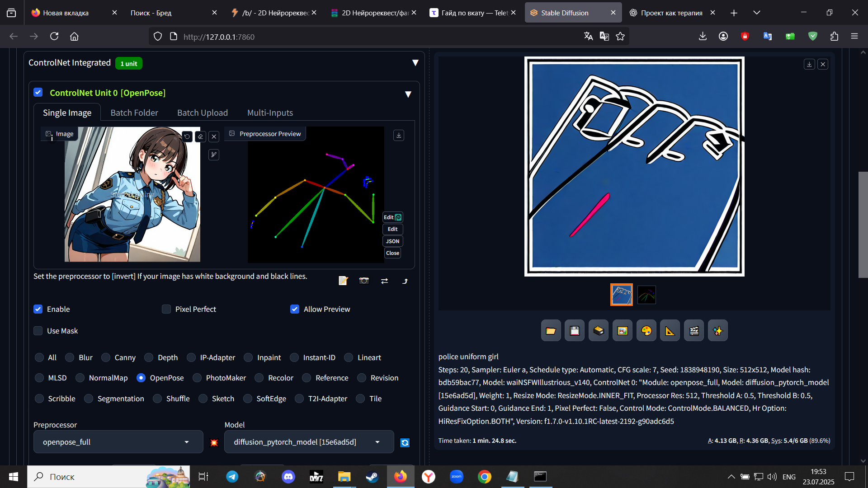Toggle ControlNet Unit 0 checkbox

tap(38, 93)
